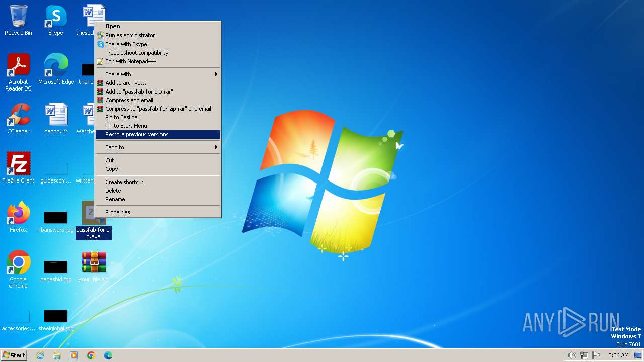Select the passfab-for-zip.exe file icon
This screenshot has height=362, width=644.
[x=94, y=220]
